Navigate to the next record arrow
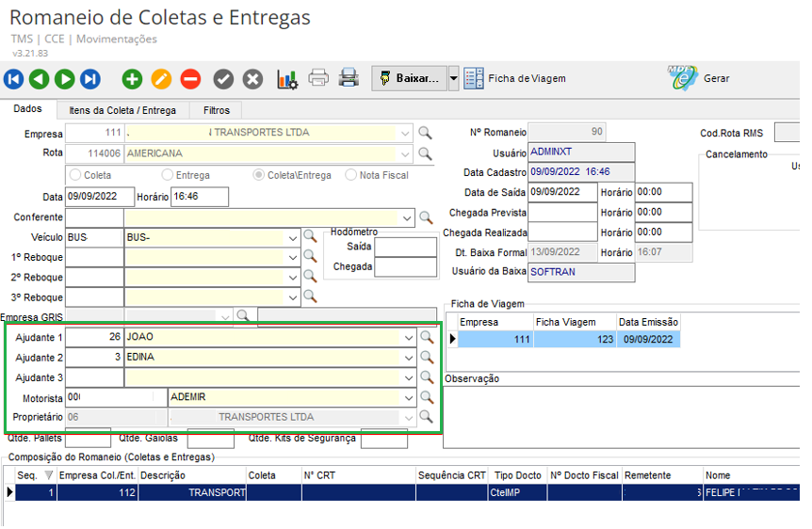 click(65, 79)
